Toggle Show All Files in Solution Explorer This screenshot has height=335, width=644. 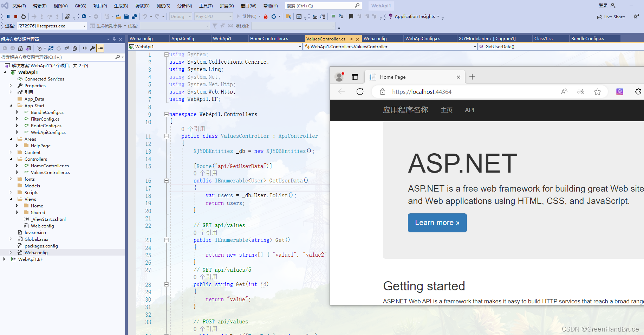(74, 48)
